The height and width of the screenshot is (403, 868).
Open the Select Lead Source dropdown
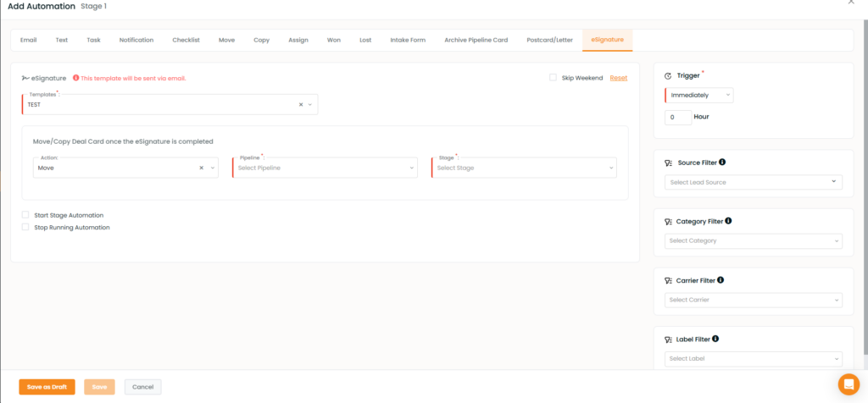[753, 182]
